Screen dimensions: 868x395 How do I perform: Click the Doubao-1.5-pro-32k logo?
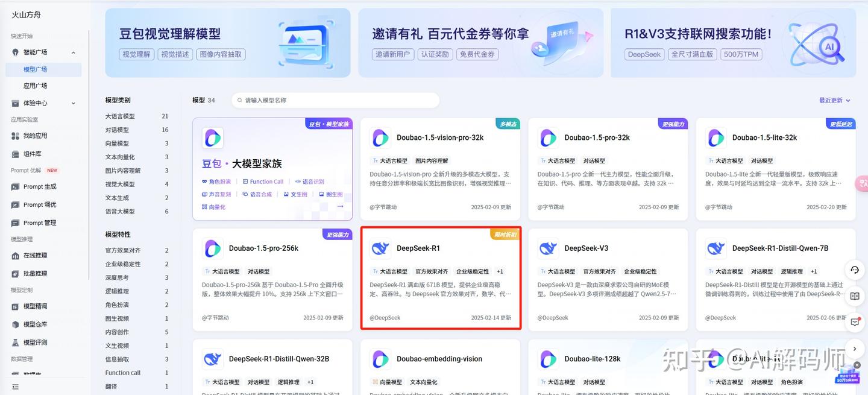tap(548, 137)
